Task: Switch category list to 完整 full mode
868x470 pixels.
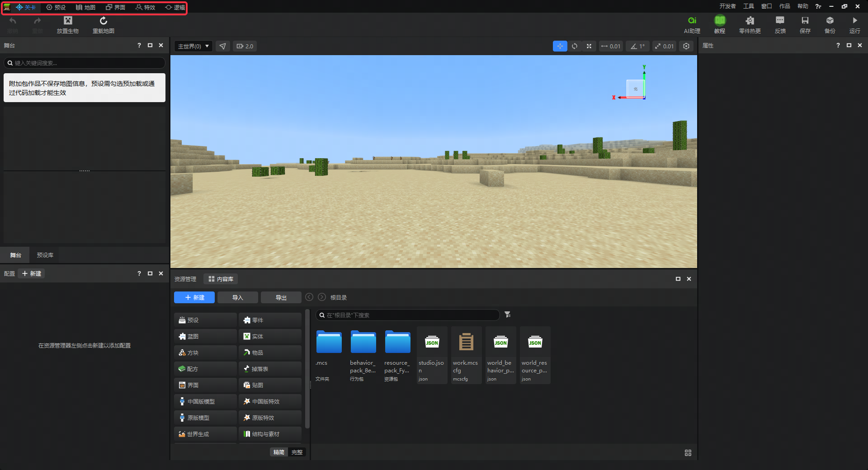Action: coord(297,452)
